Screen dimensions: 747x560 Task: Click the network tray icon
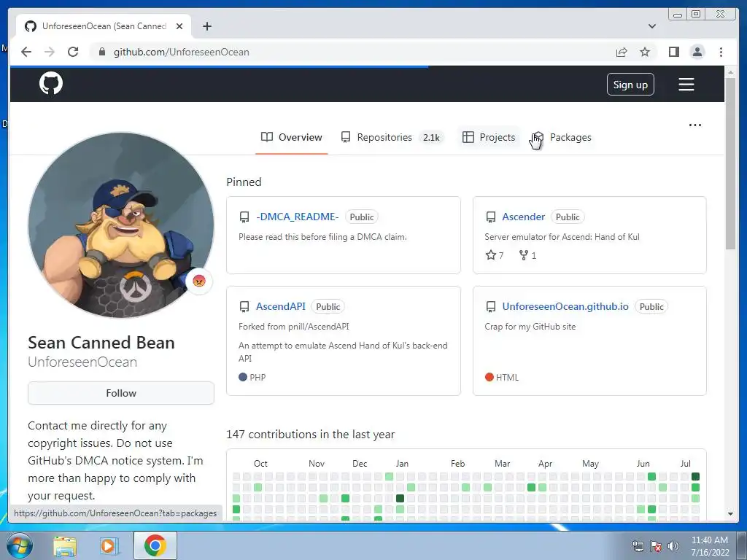(638, 546)
